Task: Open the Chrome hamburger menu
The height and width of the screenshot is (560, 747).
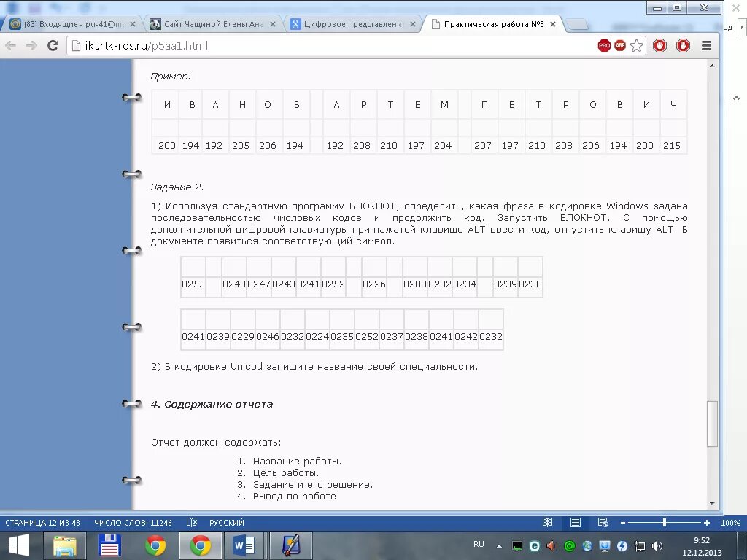Action: pos(706,46)
